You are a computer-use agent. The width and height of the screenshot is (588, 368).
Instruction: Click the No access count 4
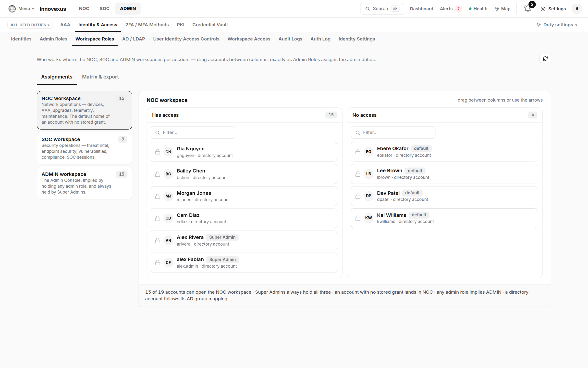tap(532, 115)
